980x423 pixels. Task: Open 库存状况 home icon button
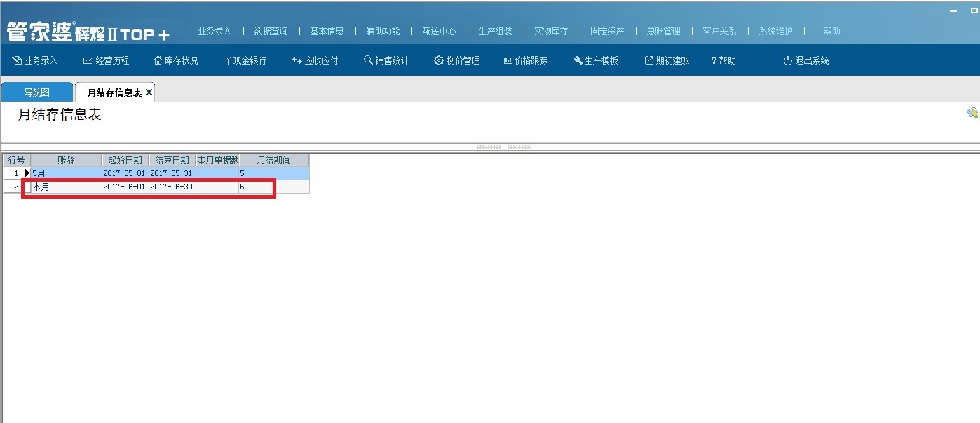coord(176,61)
